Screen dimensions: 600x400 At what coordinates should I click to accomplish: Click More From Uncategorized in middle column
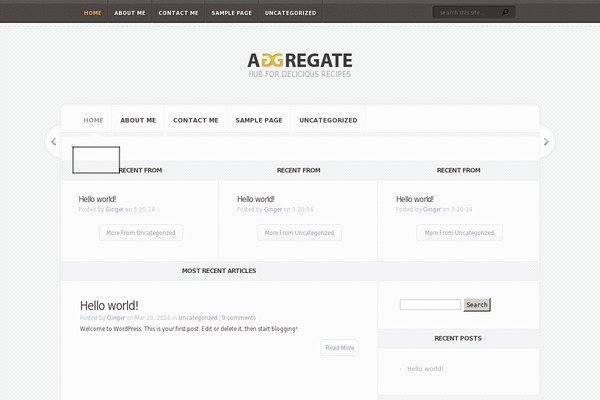coord(299,233)
